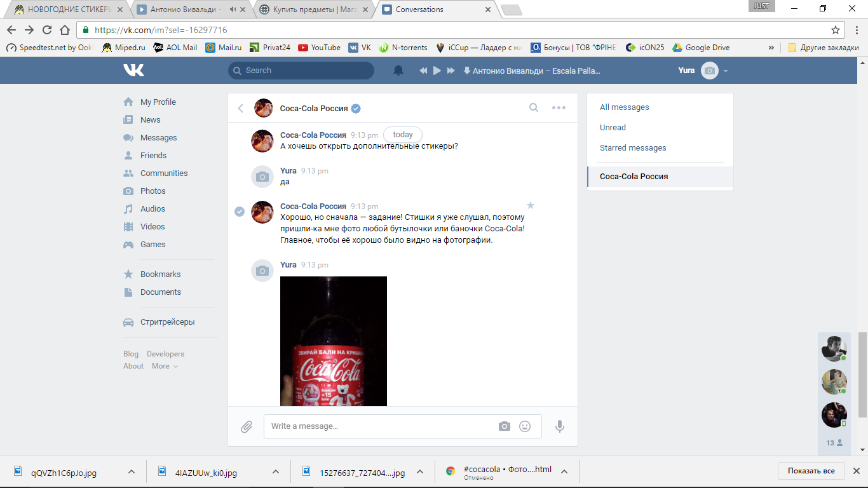
Task: Open the About footer link
Action: 133,366
